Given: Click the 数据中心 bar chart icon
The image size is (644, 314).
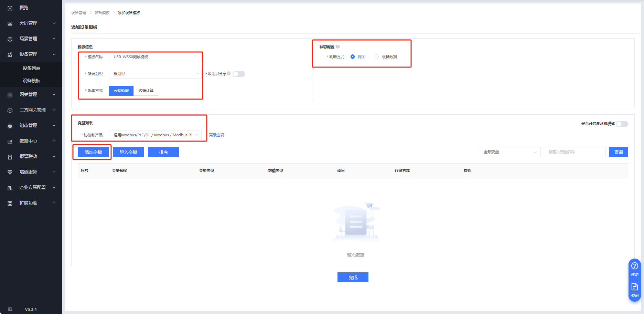Looking at the screenshot, I should [x=10, y=141].
